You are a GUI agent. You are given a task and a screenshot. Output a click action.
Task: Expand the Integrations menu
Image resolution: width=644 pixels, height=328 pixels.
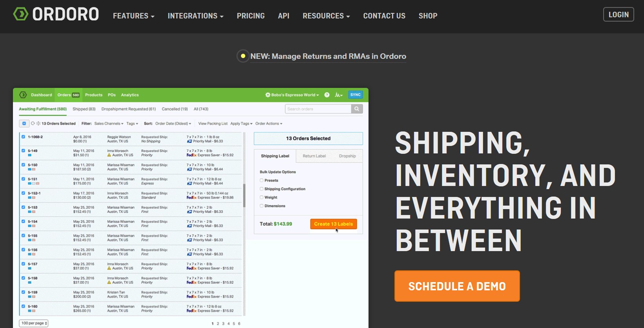(x=195, y=16)
